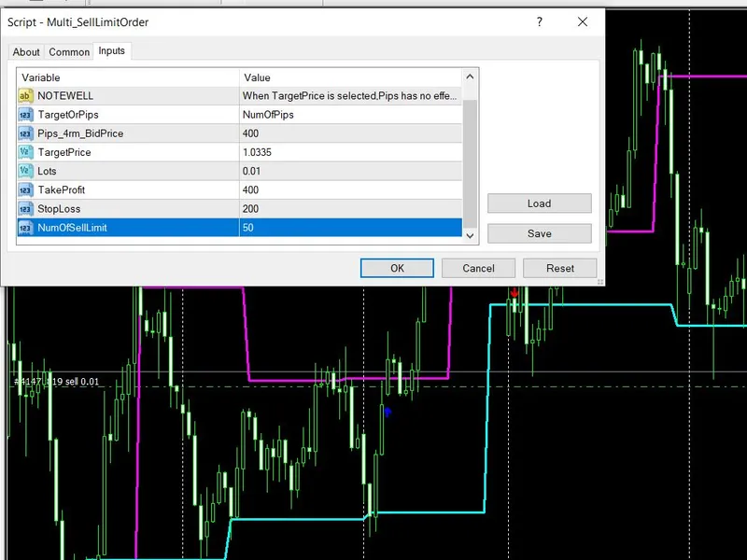This screenshot has width=747, height=560.
Task: Click the question mark help button
Action: [540, 21]
